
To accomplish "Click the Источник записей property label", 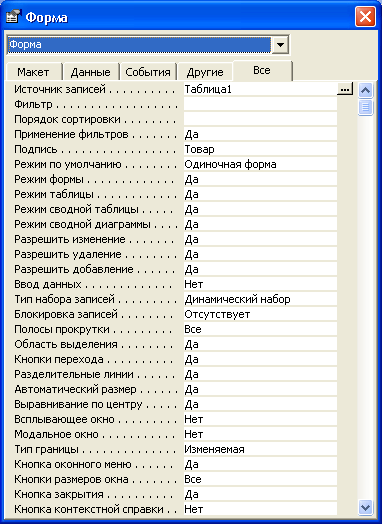I will pos(60,89).
